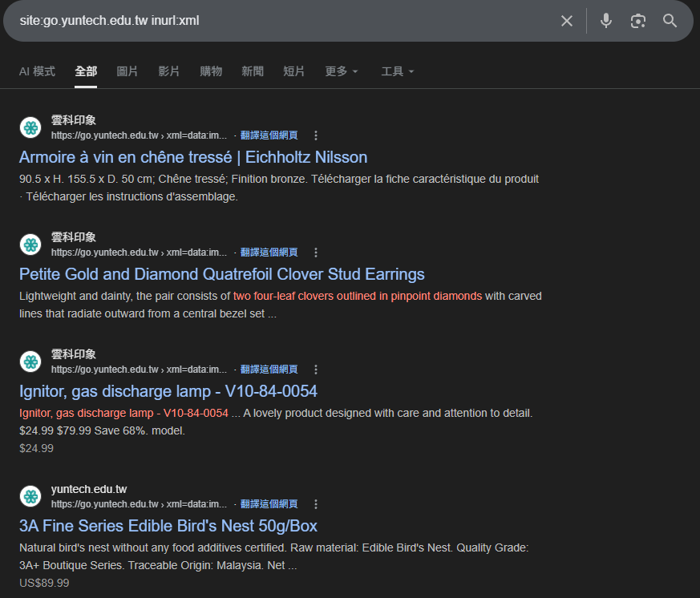This screenshot has height=598, width=700.
Task: Click 雲科印象 site name above Ignitor result
Action: point(74,354)
